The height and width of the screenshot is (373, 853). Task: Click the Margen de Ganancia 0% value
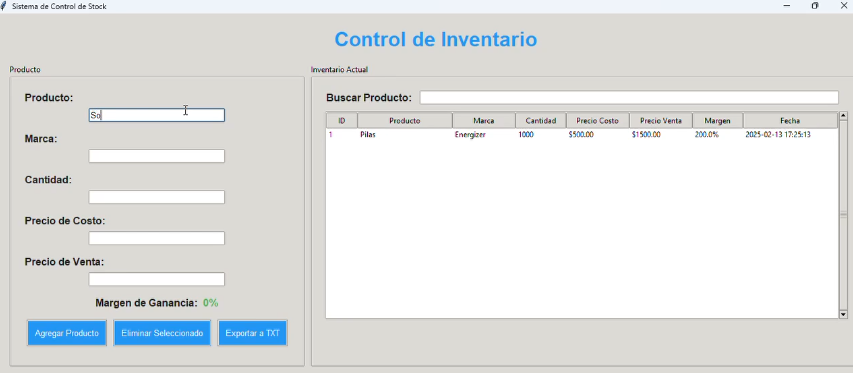pyautogui.click(x=211, y=303)
